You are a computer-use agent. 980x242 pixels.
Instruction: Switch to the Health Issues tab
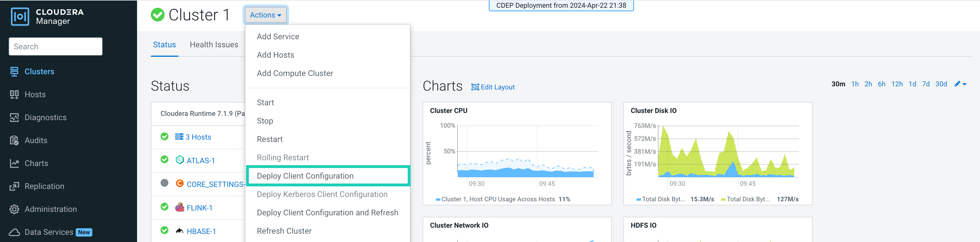214,45
